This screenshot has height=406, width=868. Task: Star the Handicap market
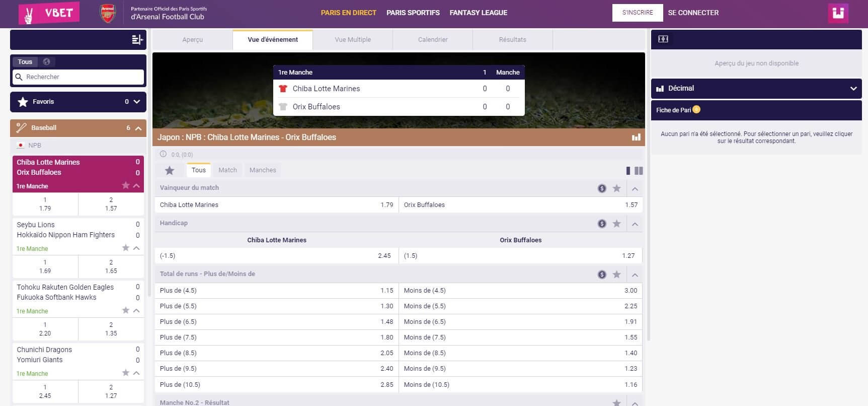tap(616, 224)
